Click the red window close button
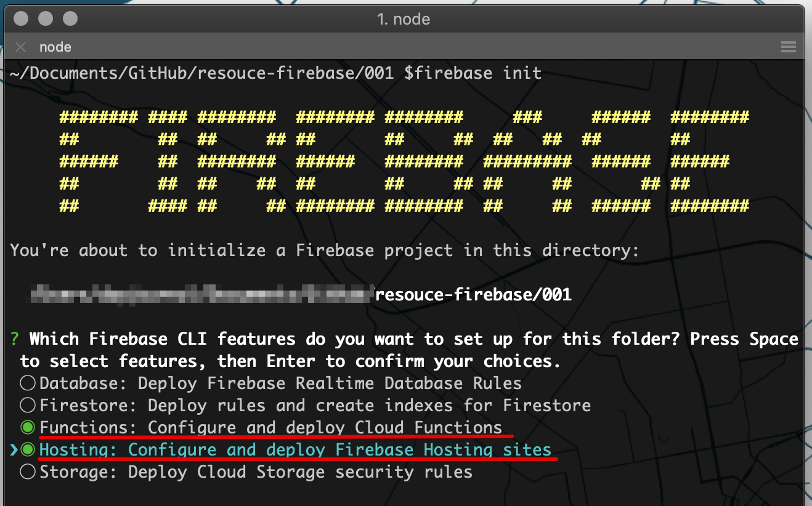This screenshot has width=812, height=506. pos(21,18)
